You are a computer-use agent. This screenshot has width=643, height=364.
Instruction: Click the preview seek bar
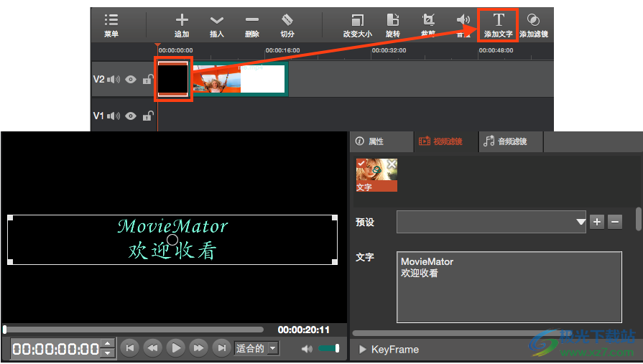coord(134,330)
